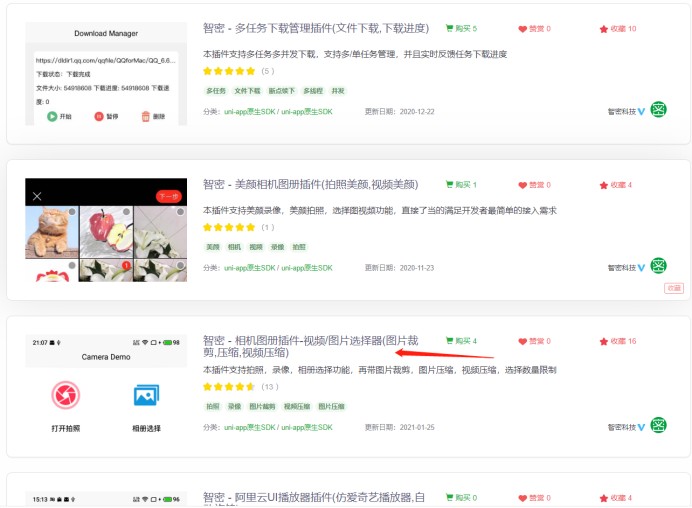Click the cart icon beside 购买 4
692x508 pixels.
click(449, 341)
